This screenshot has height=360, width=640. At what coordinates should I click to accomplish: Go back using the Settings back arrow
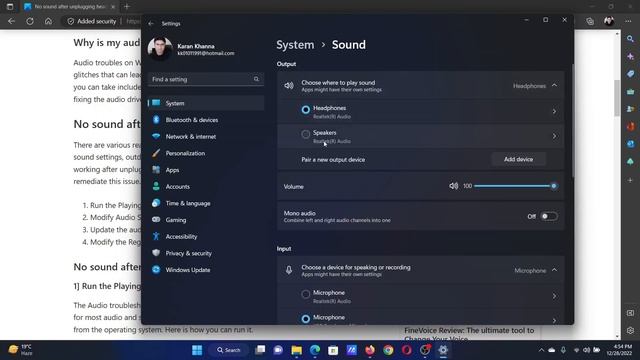click(x=151, y=24)
